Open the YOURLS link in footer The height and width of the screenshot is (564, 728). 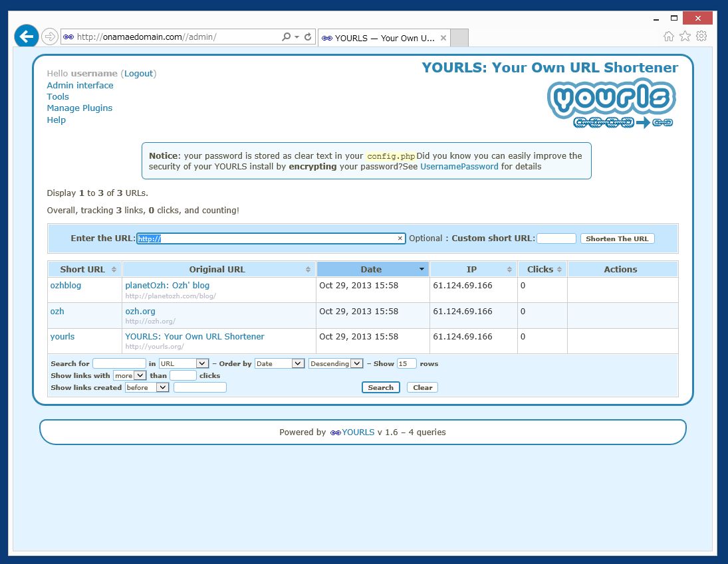(358, 432)
